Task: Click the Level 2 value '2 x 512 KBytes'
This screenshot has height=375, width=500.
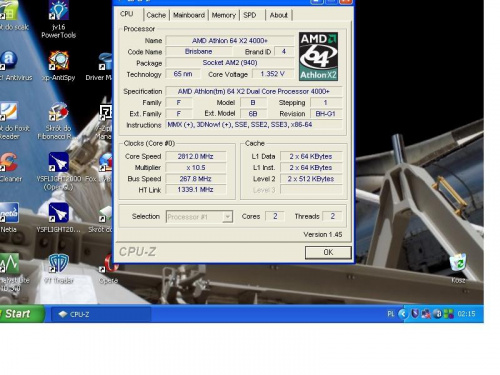Action: (x=311, y=179)
